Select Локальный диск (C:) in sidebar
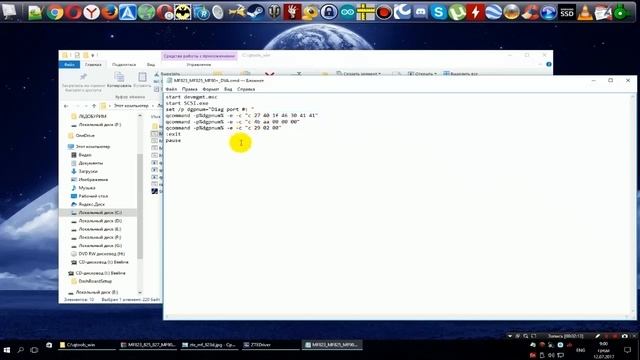Screen dimensions: 640x360 pyautogui.click(x=100, y=213)
